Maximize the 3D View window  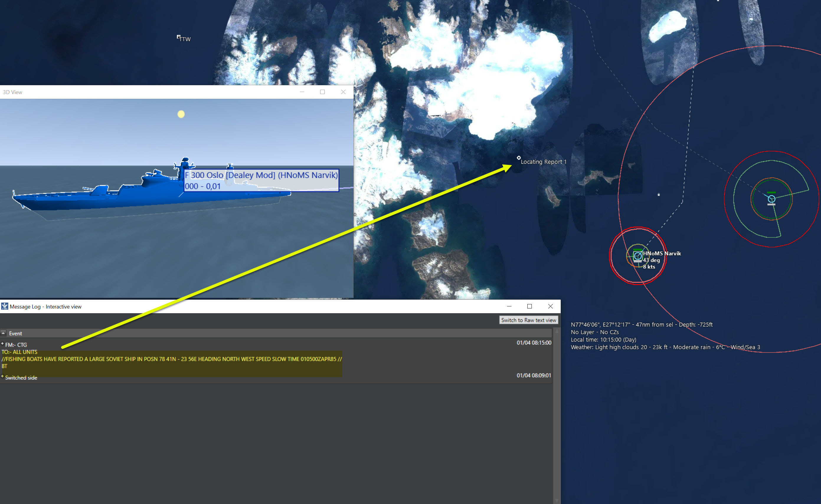pos(322,92)
